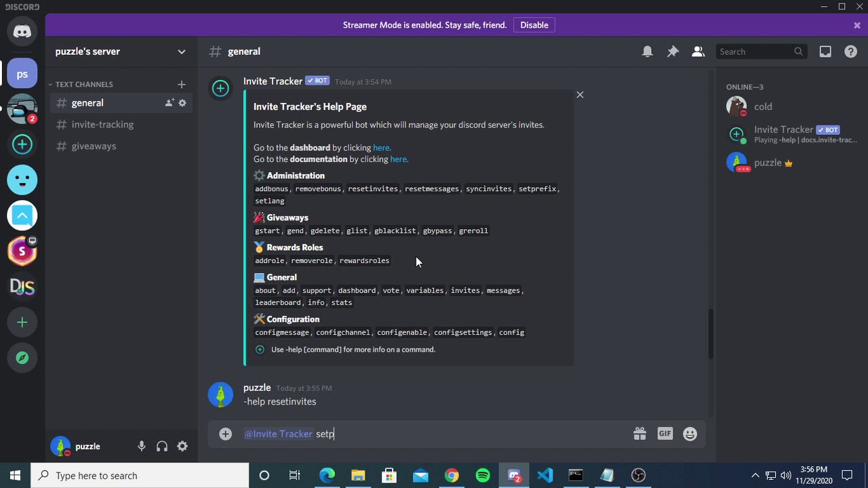The height and width of the screenshot is (488, 868).
Task: Open Spotify from taskbar
Action: [x=483, y=476]
